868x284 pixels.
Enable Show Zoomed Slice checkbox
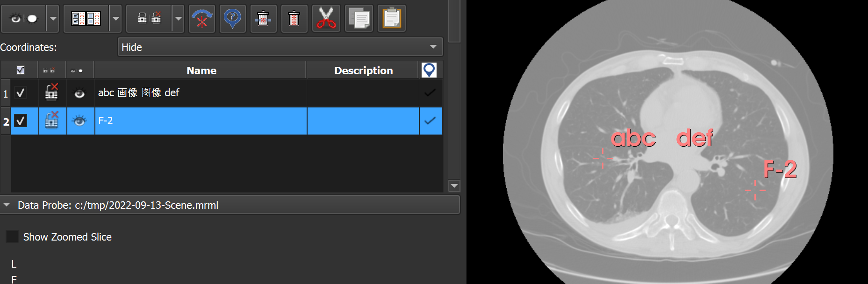coord(12,236)
